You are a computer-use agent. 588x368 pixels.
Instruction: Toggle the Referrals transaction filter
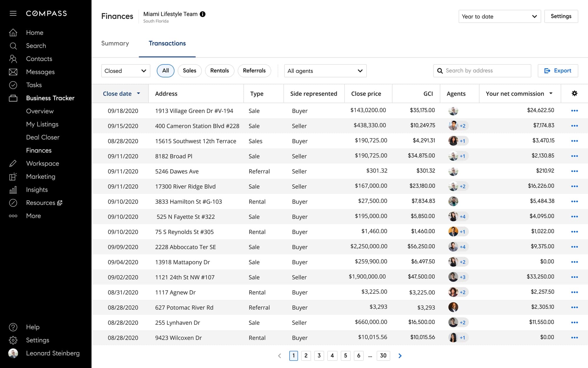254,71
